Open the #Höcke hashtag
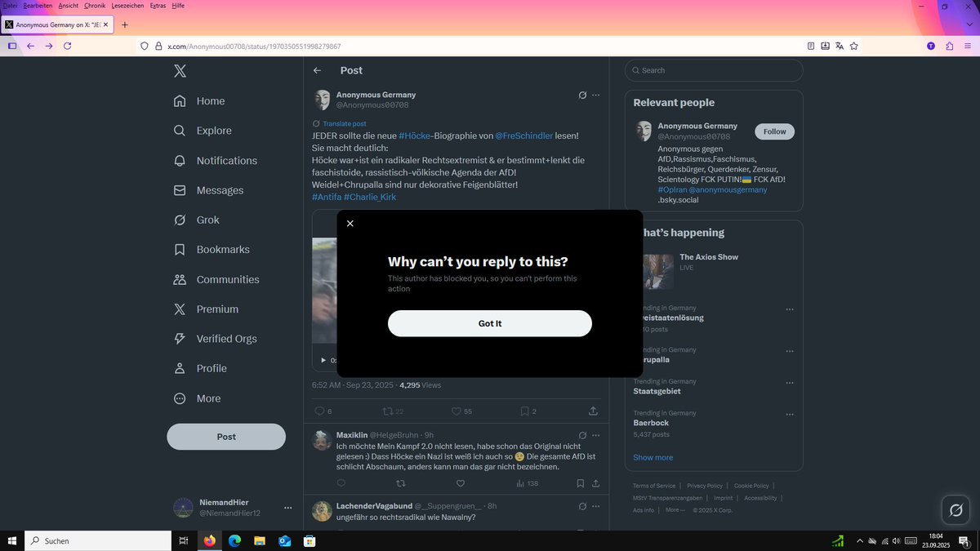 (x=415, y=136)
